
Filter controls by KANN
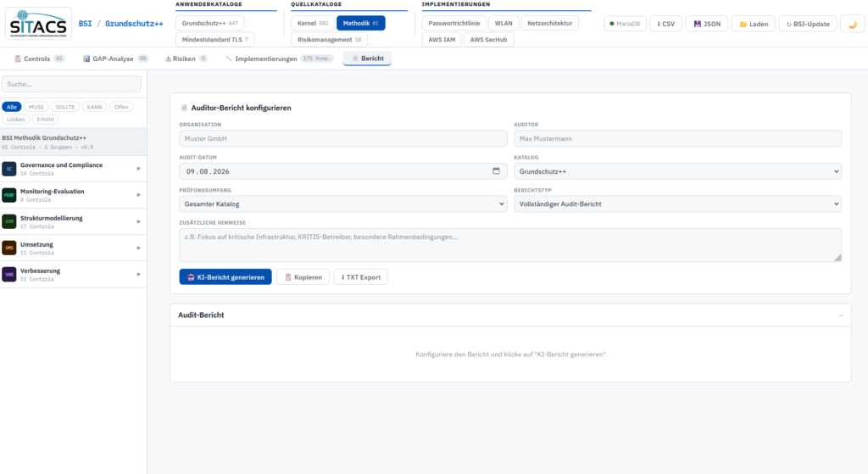(x=95, y=107)
